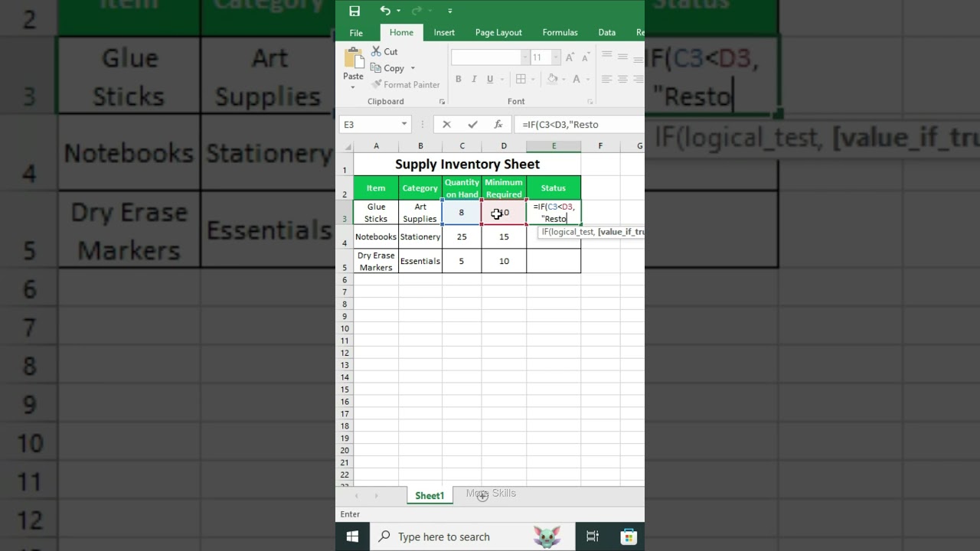Open Task View on the taskbar
This screenshot has width=980, height=551.
point(593,536)
